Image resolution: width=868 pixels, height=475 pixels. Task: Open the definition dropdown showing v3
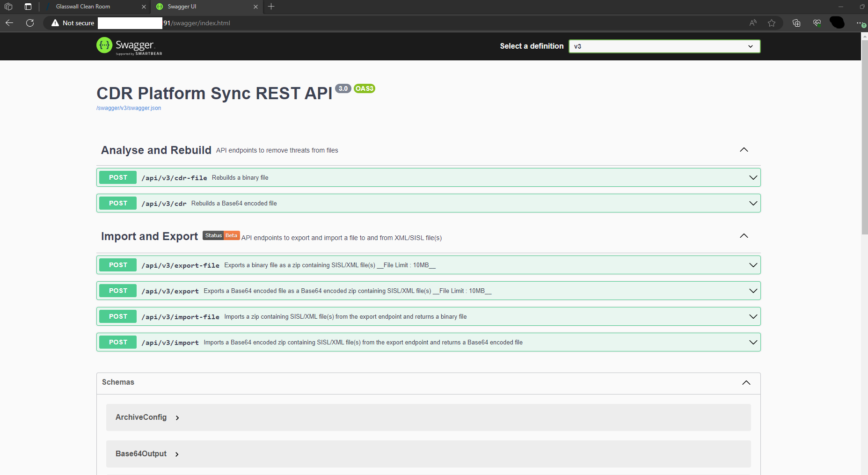pos(664,46)
